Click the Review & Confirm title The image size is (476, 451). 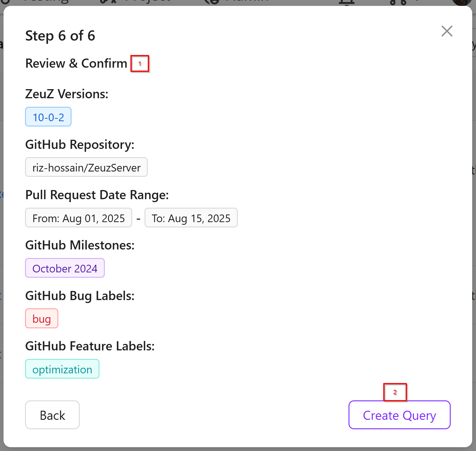tap(76, 63)
